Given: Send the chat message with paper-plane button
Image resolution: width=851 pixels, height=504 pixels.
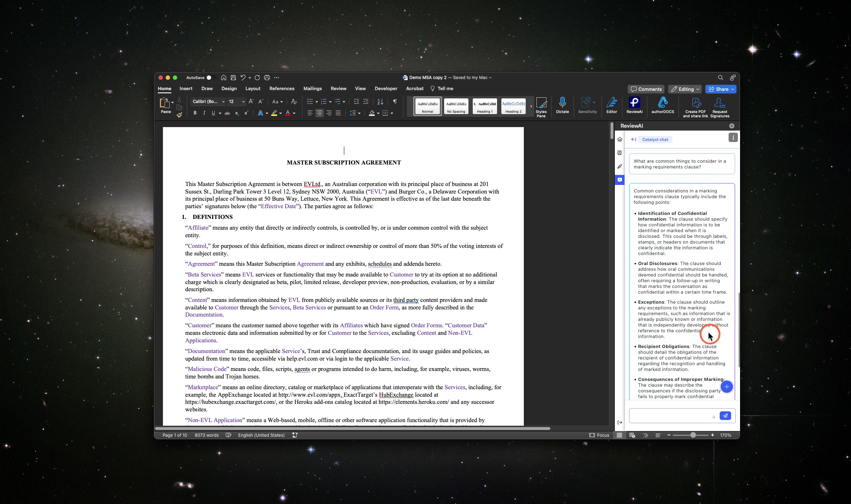Looking at the screenshot, I should tap(725, 416).
